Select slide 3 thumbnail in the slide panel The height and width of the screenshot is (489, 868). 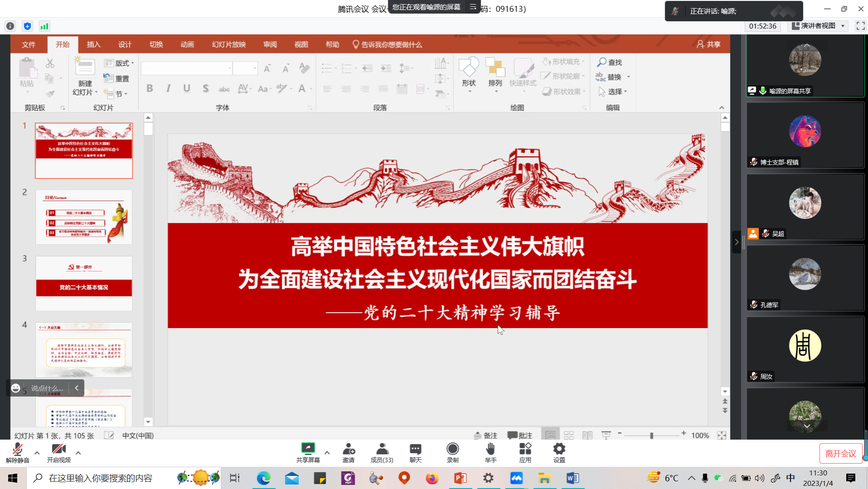point(84,283)
